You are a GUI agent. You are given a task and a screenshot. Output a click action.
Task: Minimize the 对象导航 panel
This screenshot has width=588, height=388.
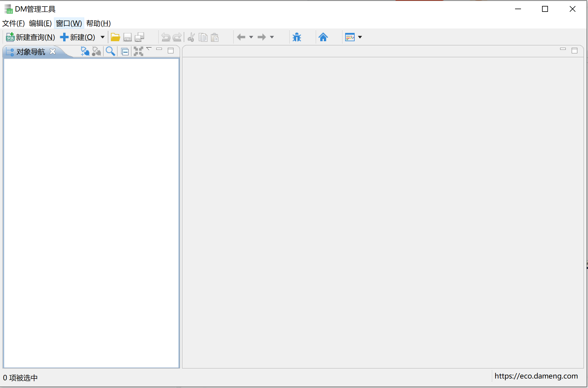coord(159,49)
